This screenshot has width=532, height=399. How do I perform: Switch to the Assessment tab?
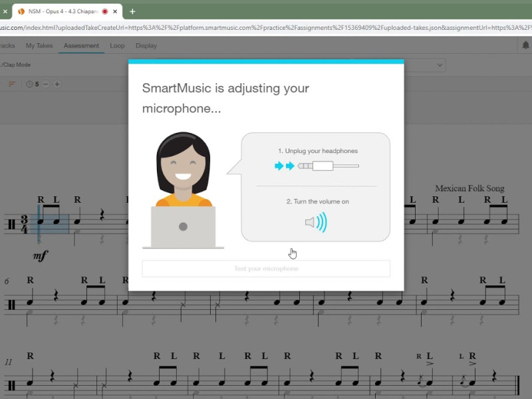click(81, 45)
